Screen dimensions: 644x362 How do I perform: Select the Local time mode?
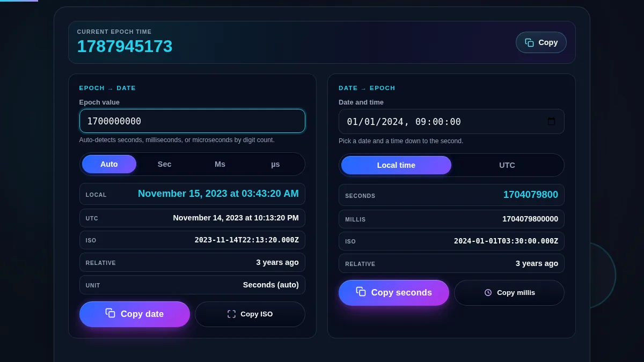(396, 165)
